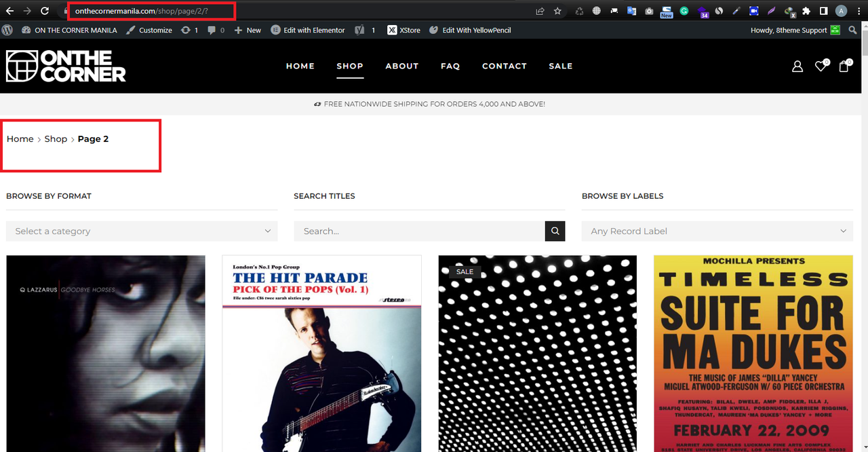Click Shop in the breadcrumb
Screen dimensions: 868x452
(x=56, y=138)
